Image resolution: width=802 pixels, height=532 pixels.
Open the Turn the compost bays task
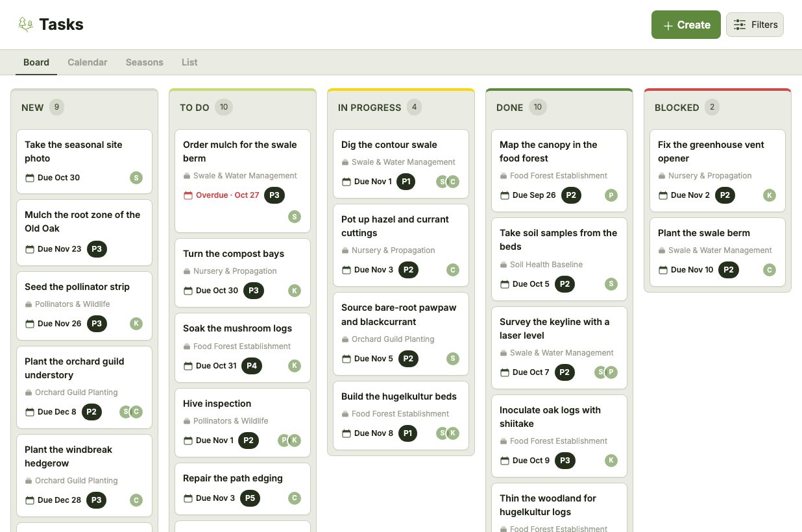click(243, 272)
